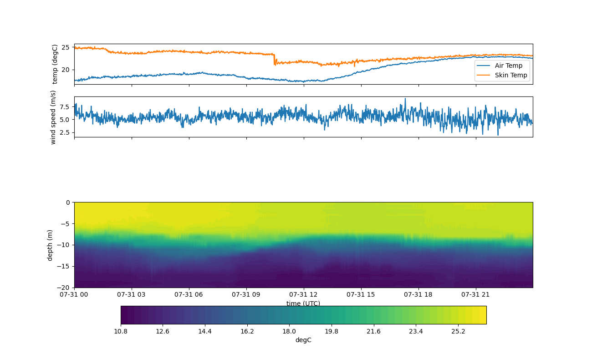
Task: Click the "07-31 00" time tick label
Action: tap(74, 295)
